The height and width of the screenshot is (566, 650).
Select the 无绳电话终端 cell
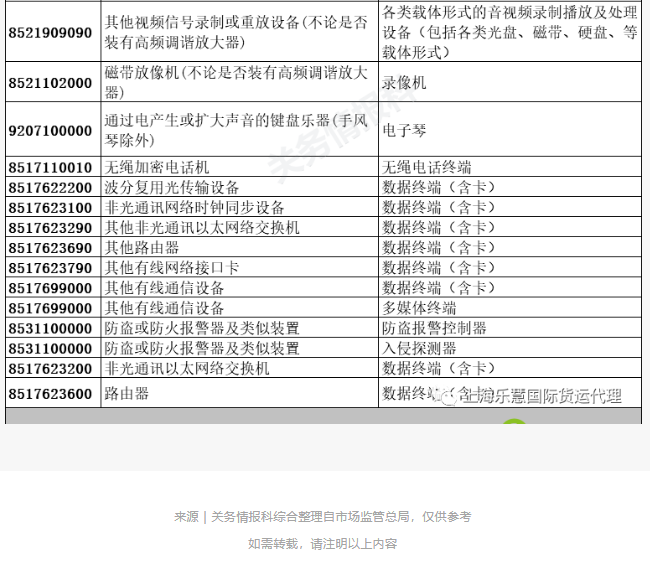coord(427,167)
